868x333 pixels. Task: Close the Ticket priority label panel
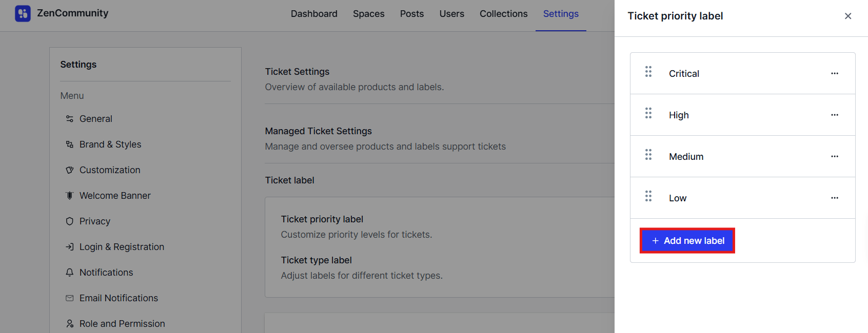coord(848,16)
